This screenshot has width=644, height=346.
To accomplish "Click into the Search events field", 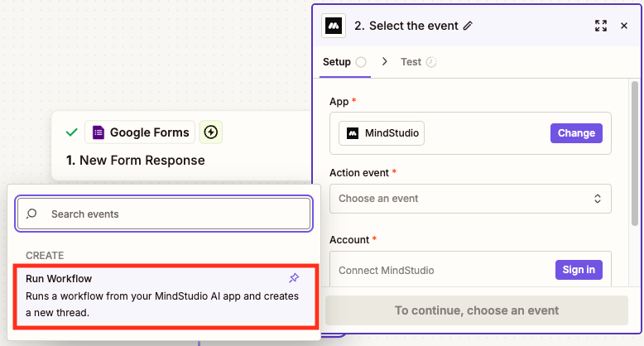I will point(164,214).
